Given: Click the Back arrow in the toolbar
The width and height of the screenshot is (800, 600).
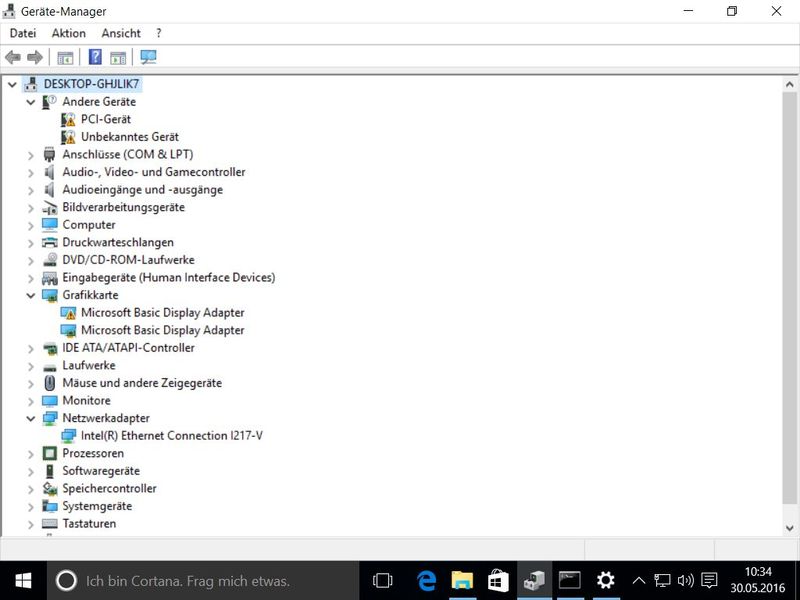Looking at the screenshot, I should [x=13, y=58].
